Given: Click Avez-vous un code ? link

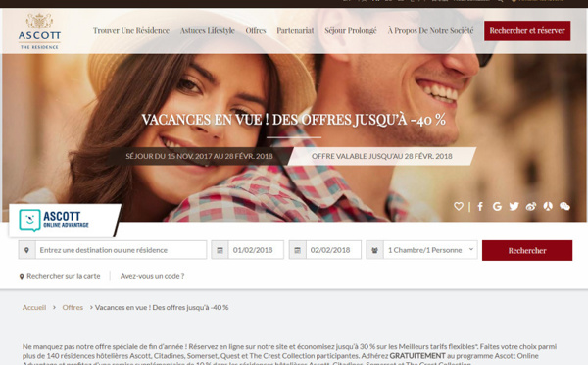Looking at the screenshot, I should (152, 276).
